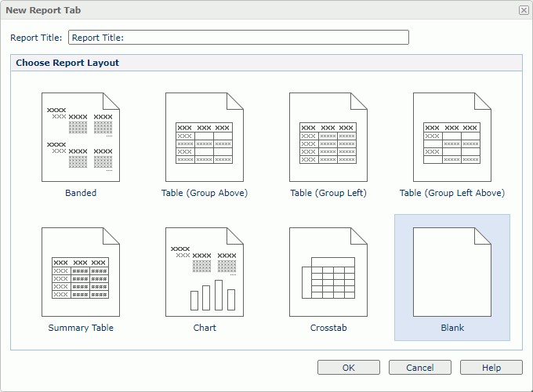Viewport: 533px width, 392px height.
Task: Click the "Chart" caption text
Action: (205, 328)
